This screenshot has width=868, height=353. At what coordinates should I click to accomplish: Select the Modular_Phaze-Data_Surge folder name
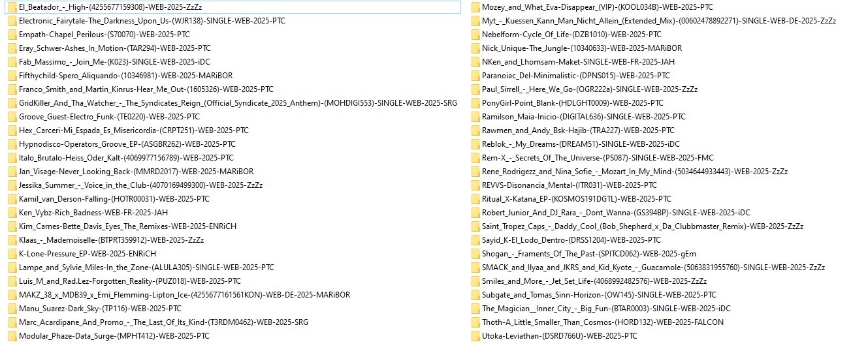coord(114,336)
